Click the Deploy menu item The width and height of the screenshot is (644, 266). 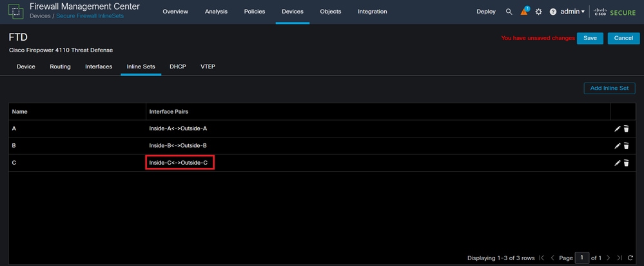coord(486,12)
